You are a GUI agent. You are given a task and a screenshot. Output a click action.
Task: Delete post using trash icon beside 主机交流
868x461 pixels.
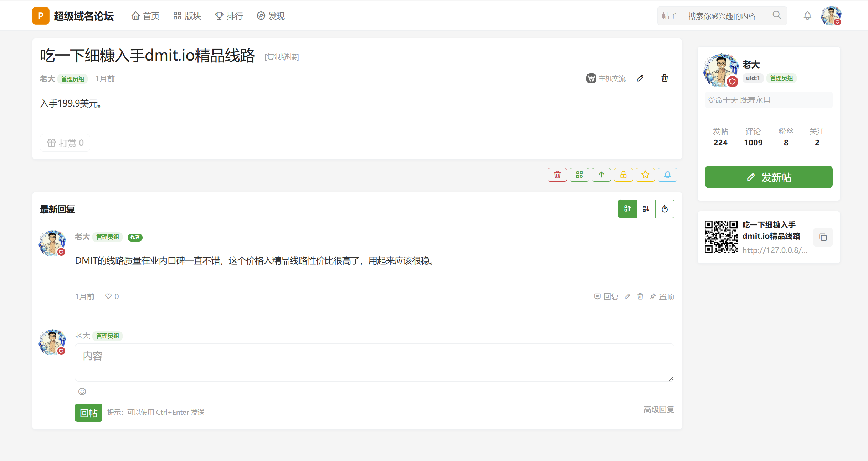[665, 78]
